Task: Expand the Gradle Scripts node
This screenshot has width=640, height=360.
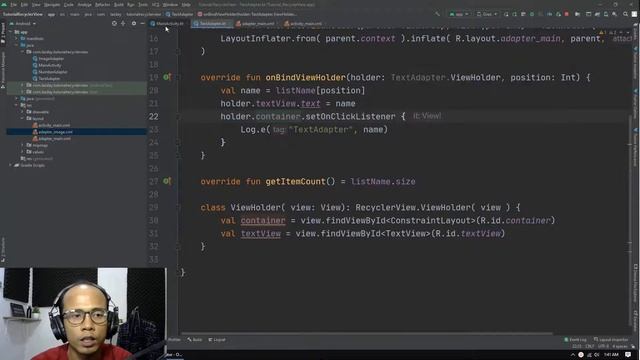Action: pyautogui.click(x=11, y=165)
